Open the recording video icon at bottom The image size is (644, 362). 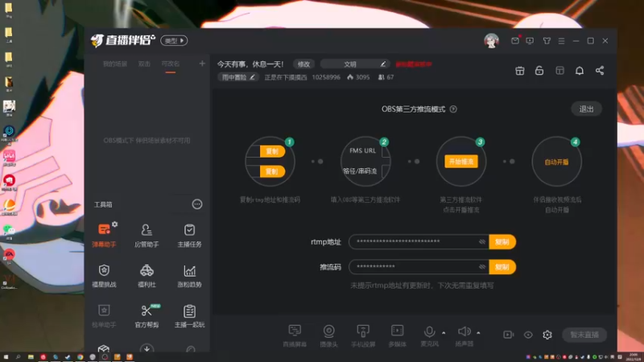click(x=509, y=335)
